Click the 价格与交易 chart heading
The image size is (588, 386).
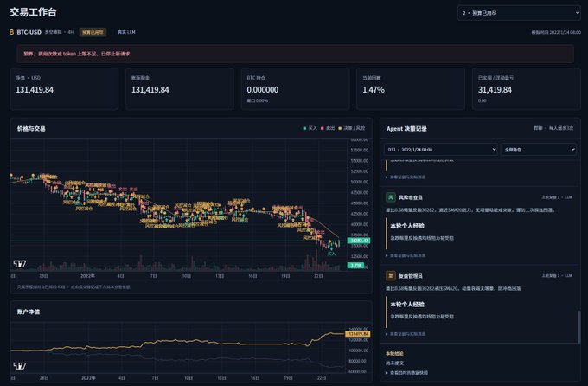(x=31, y=128)
